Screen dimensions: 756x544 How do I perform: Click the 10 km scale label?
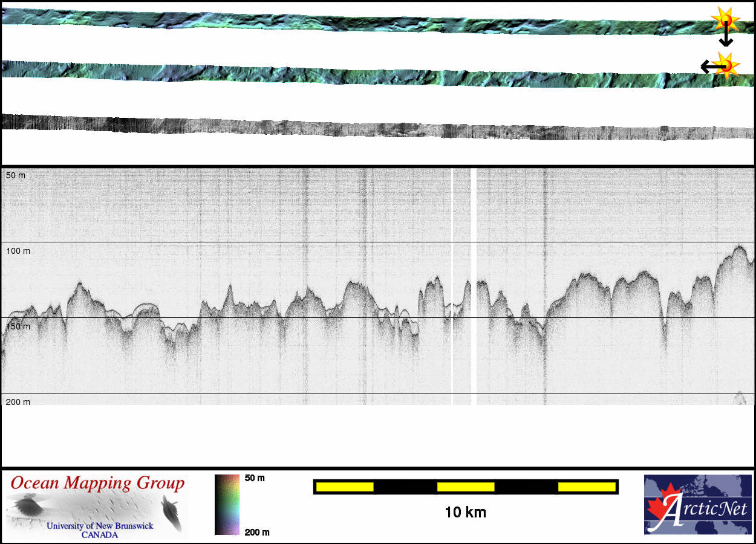click(x=465, y=513)
